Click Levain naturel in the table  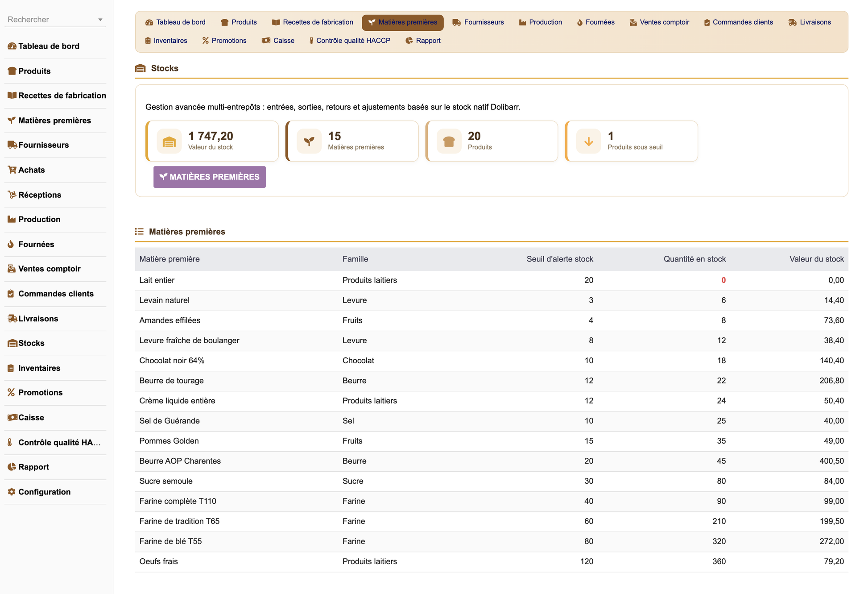(x=165, y=300)
